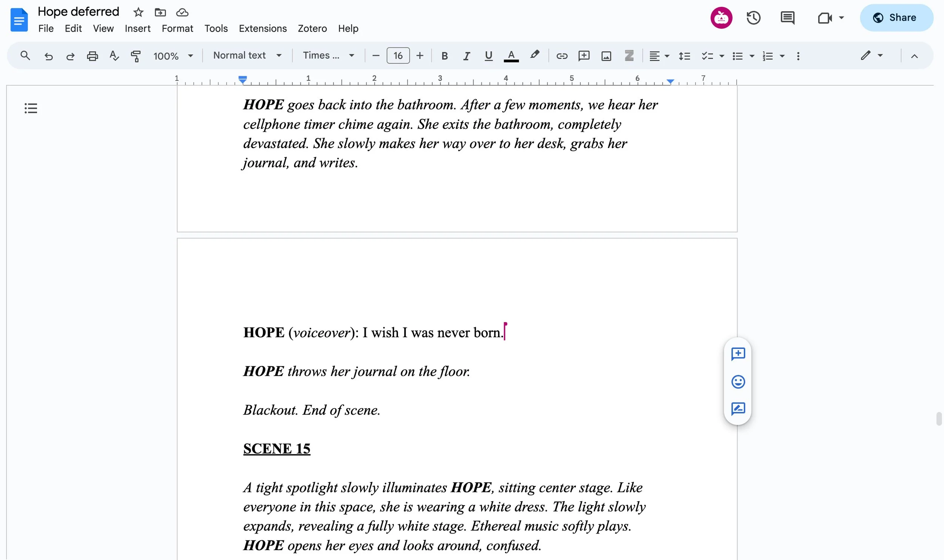Toggle bold formatting
944x560 pixels.
(444, 56)
